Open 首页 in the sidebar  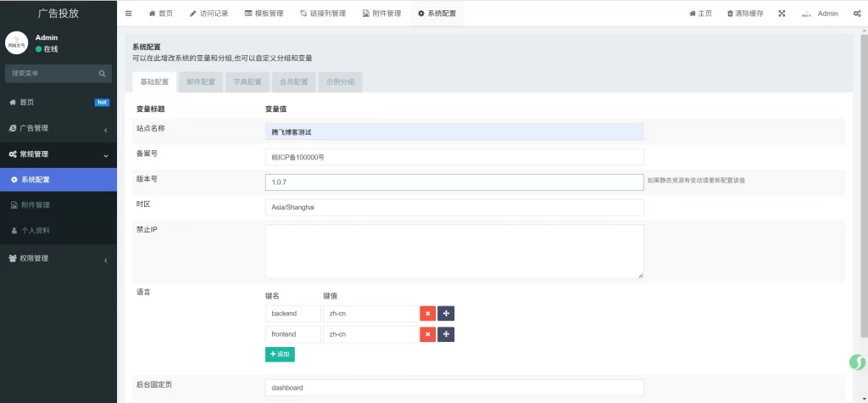[58, 102]
